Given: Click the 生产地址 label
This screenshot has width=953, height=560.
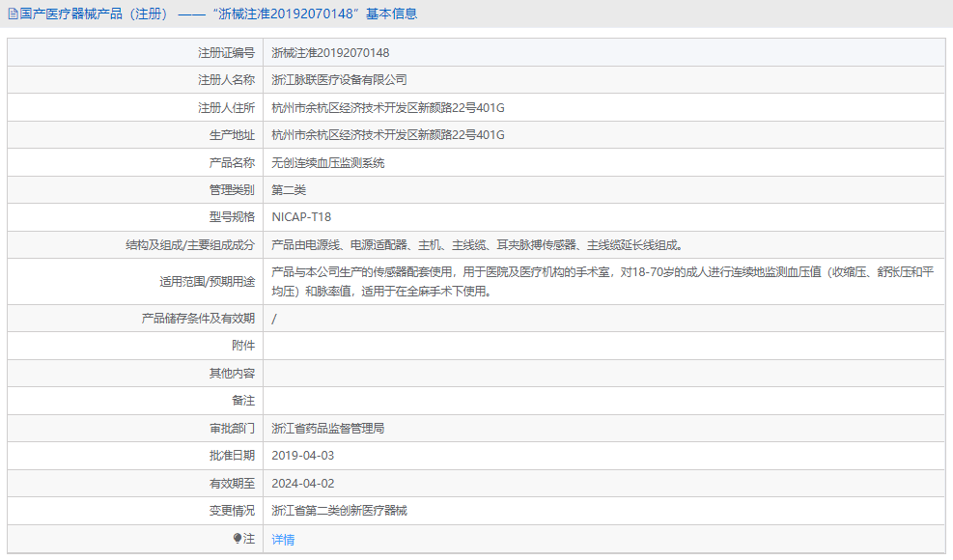Looking at the screenshot, I should click(232, 135).
